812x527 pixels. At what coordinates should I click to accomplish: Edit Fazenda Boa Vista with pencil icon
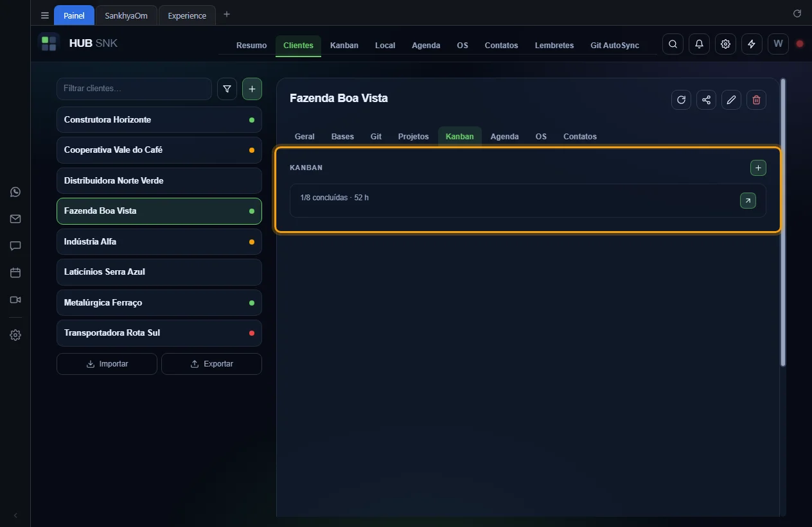pyautogui.click(x=731, y=99)
